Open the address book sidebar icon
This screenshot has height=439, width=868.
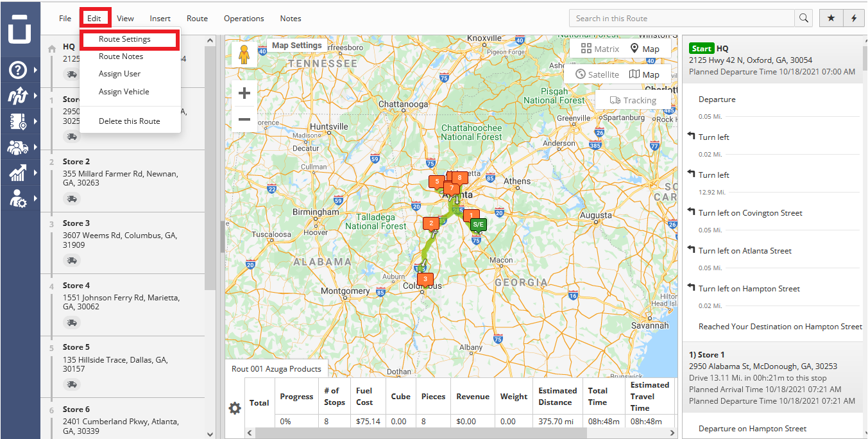pyautogui.click(x=17, y=121)
